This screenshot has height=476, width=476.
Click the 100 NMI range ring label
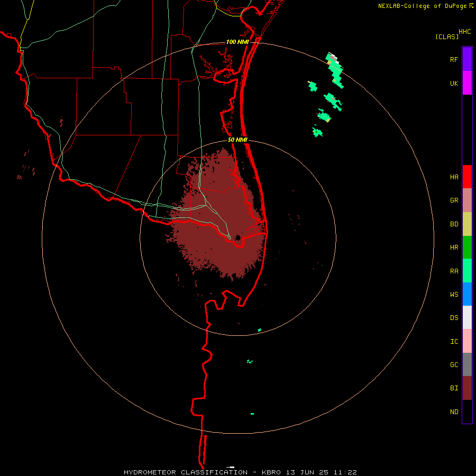[237, 42]
